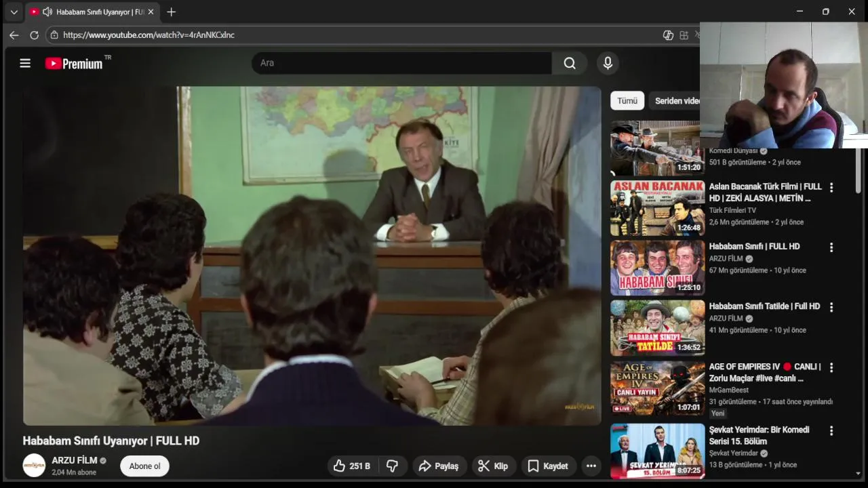Click the page vertical scrollbar thumb
Image resolution: width=868 pixels, height=488 pixels.
(x=859, y=169)
